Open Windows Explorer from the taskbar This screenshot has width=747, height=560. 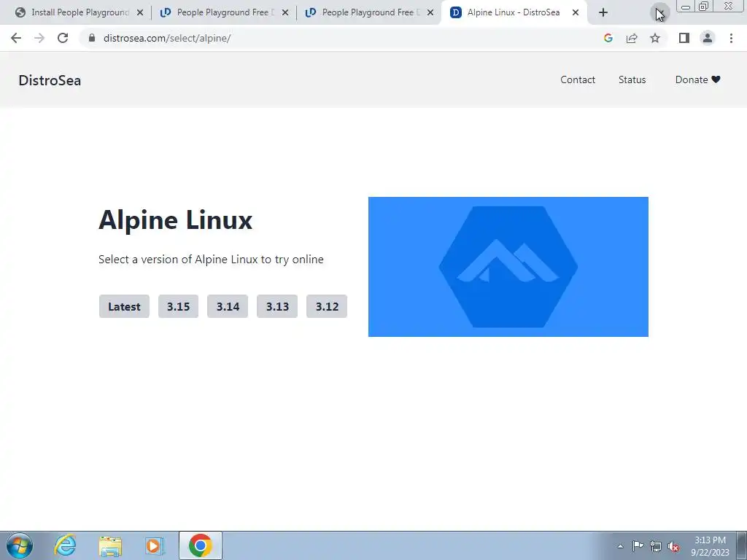[x=110, y=545]
